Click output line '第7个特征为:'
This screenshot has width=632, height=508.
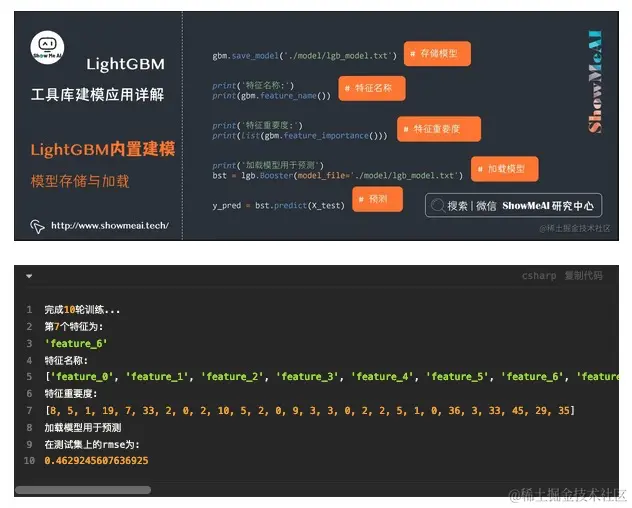tap(73, 327)
